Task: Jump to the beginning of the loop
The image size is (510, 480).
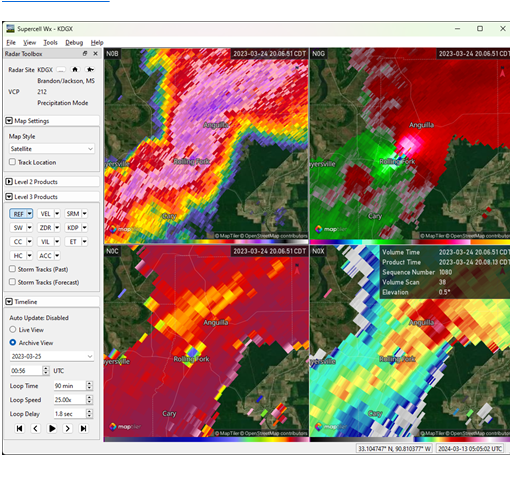Action: click(x=20, y=428)
